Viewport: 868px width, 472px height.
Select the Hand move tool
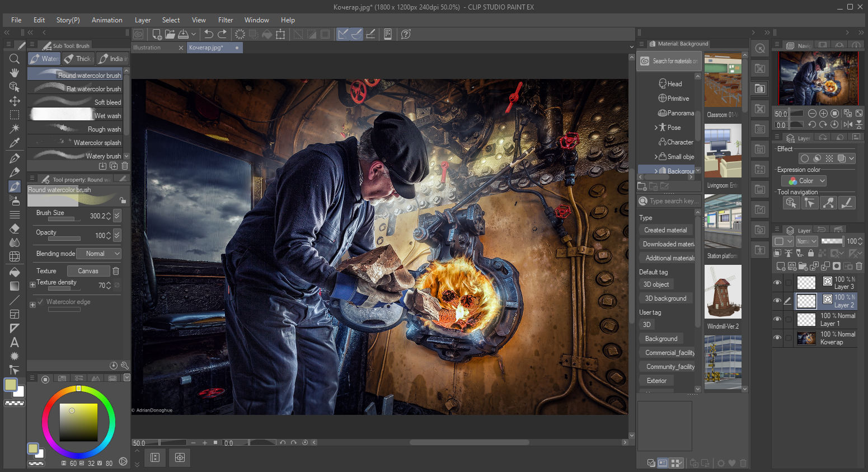(x=15, y=73)
